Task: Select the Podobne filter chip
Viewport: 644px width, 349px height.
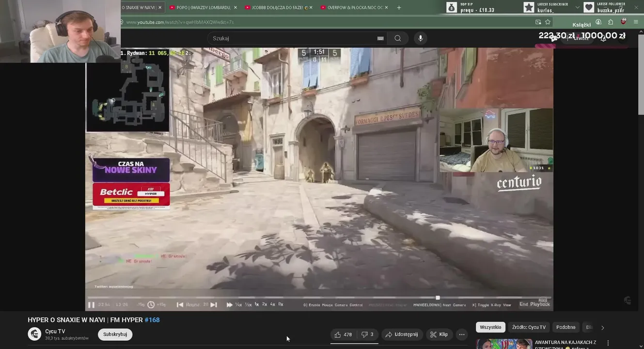Action: tap(565, 327)
